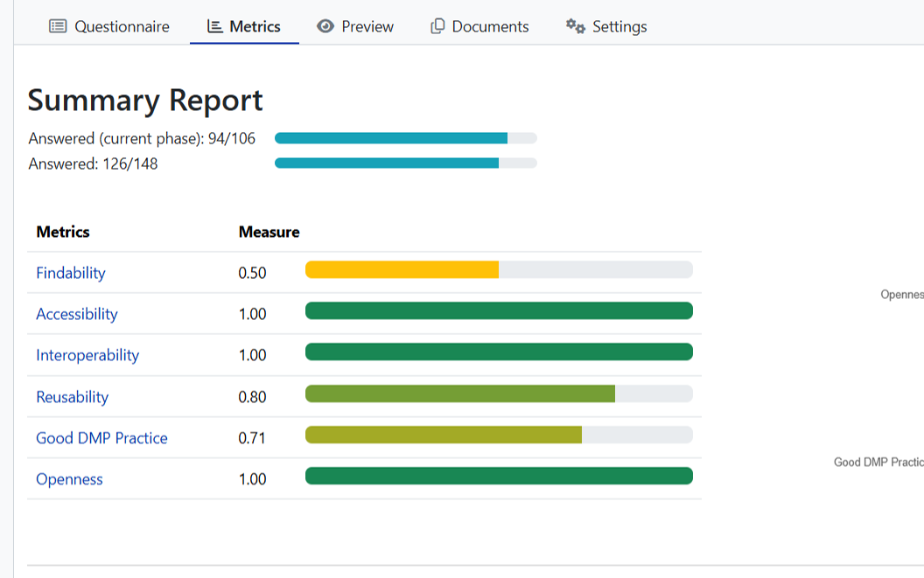Go to the Settings tab
Image resolution: width=924 pixels, height=578 pixels.
click(x=619, y=26)
